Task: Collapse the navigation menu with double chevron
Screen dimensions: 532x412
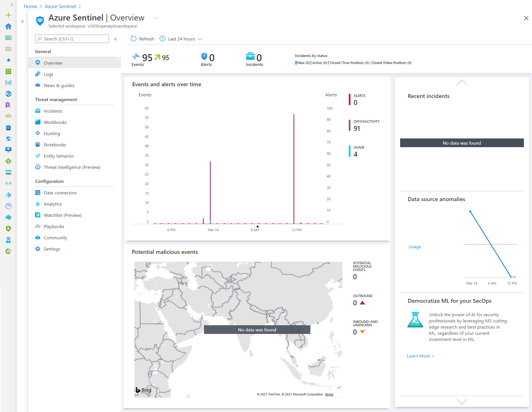Action: pyautogui.click(x=115, y=39)
